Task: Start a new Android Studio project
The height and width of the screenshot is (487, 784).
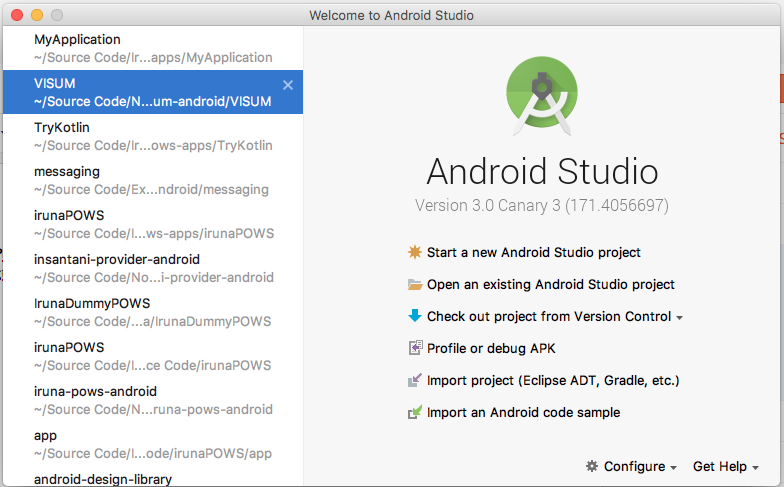Action: (x=533, y=253)
